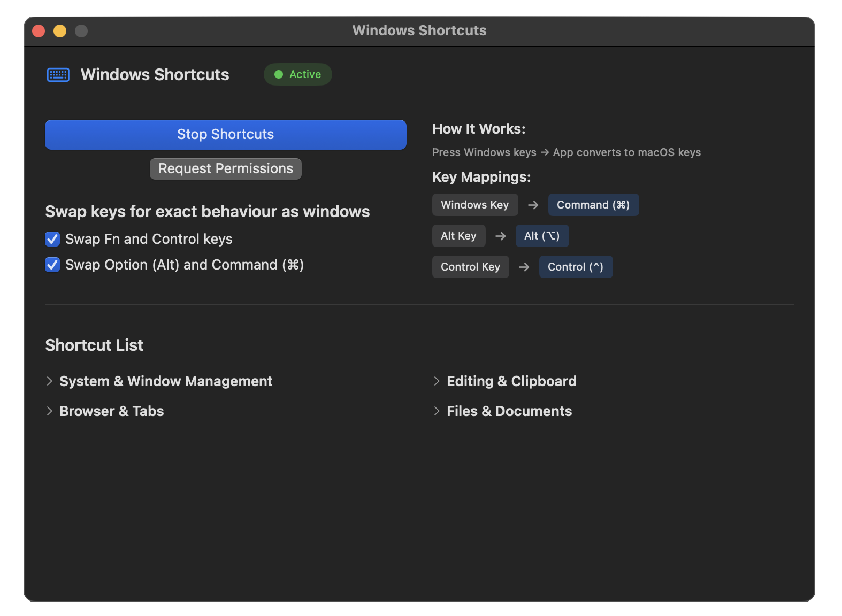
Task: Click the keyboard icon beside Windows Shortcuts
Action: point(58,75)
